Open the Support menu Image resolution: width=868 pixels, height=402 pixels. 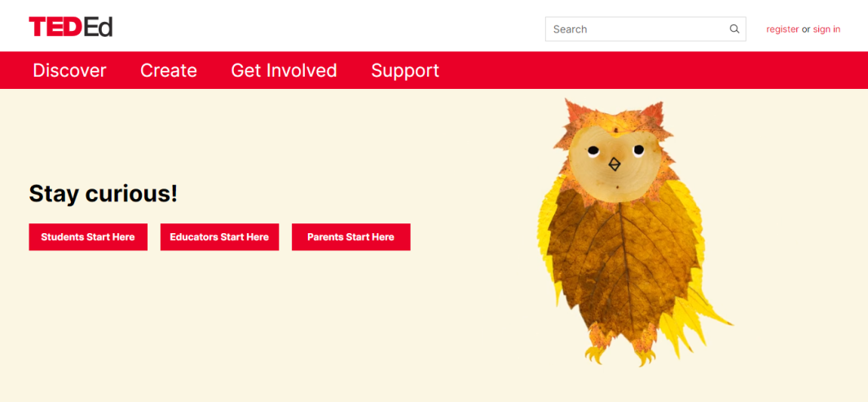[x=405, y=70]
